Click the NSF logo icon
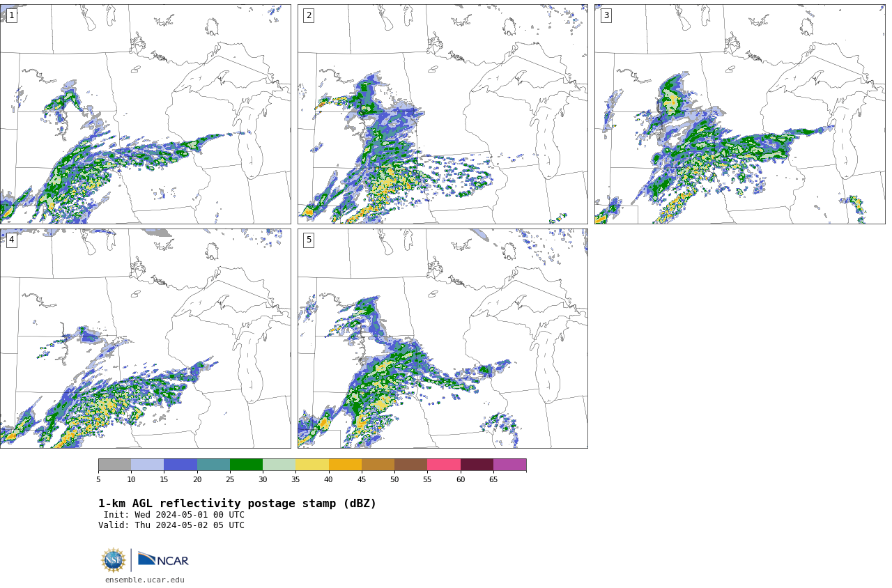 (x=113, y=560)
